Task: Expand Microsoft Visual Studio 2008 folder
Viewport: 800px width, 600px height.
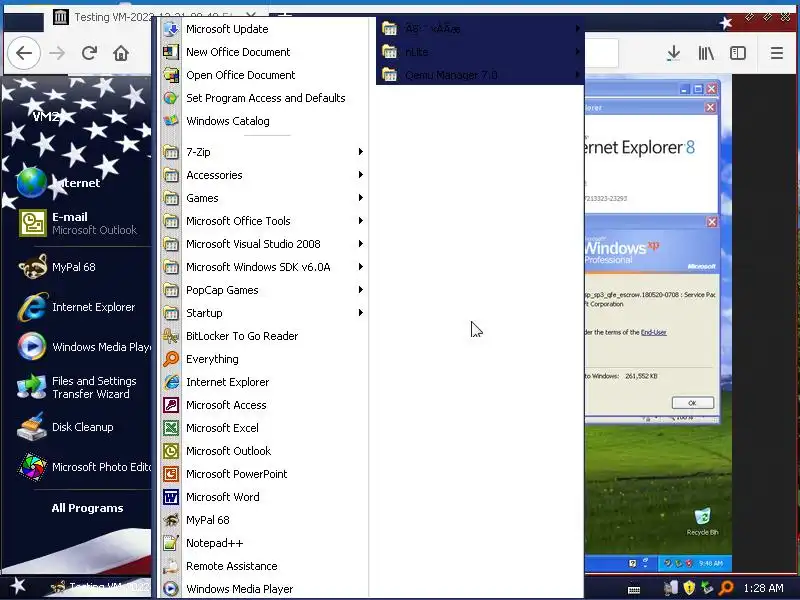Action: [263, 243]
